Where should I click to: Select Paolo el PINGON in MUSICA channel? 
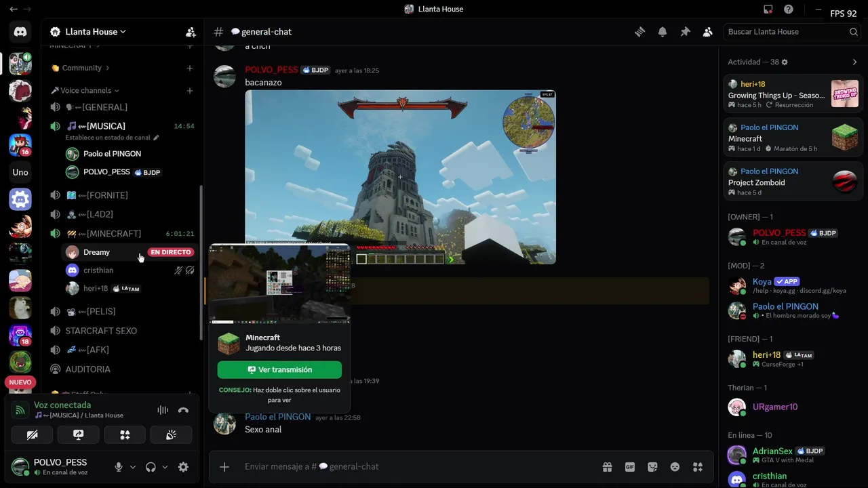[x=130, y=154]
